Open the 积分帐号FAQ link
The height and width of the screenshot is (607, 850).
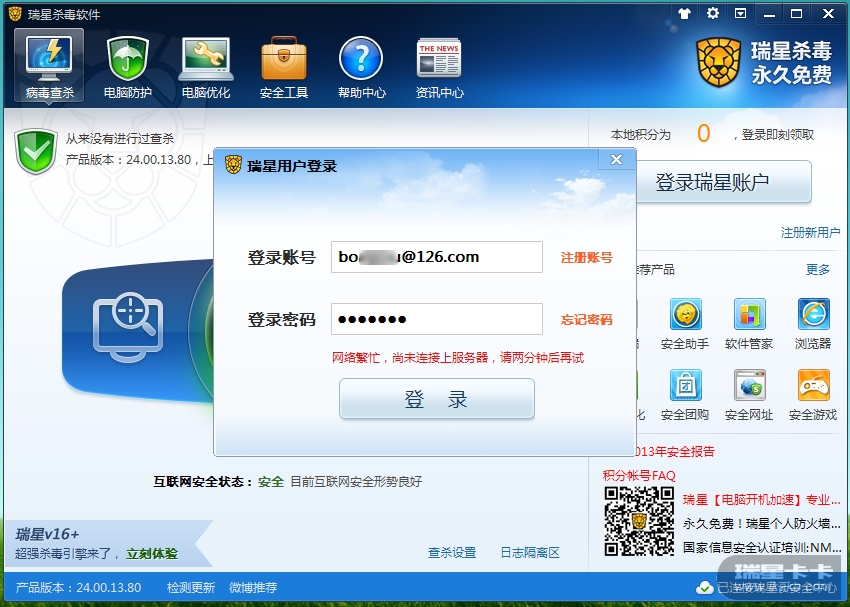(x=639, y=476)
